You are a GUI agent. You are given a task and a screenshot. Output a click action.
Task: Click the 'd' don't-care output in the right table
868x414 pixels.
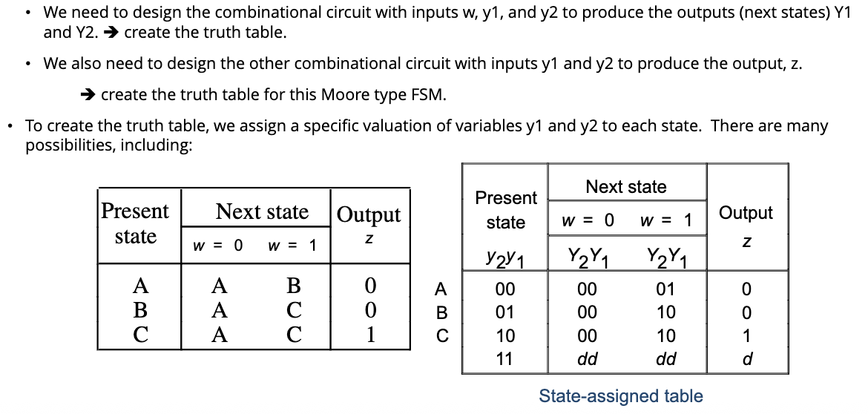point(747,359)
